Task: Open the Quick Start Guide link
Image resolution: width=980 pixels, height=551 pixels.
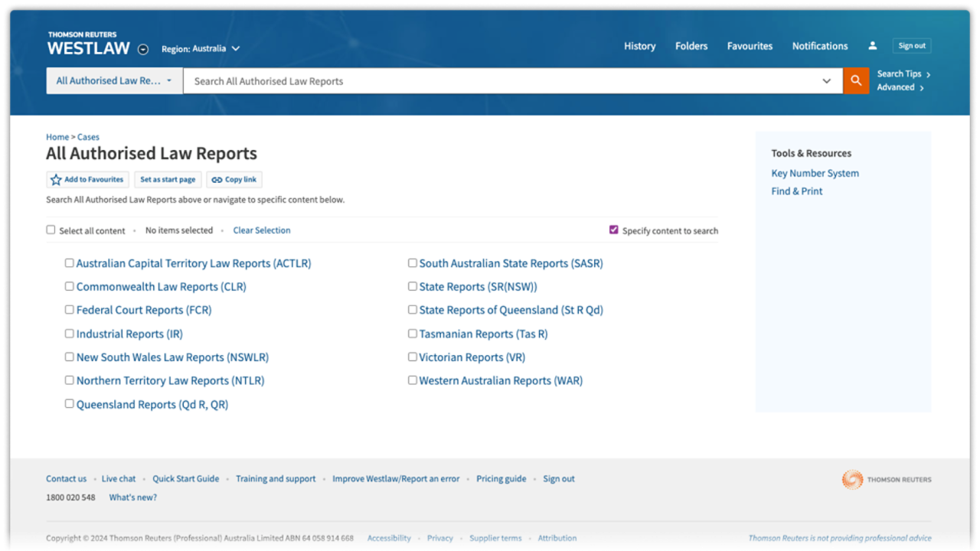Action: (185, 479)
